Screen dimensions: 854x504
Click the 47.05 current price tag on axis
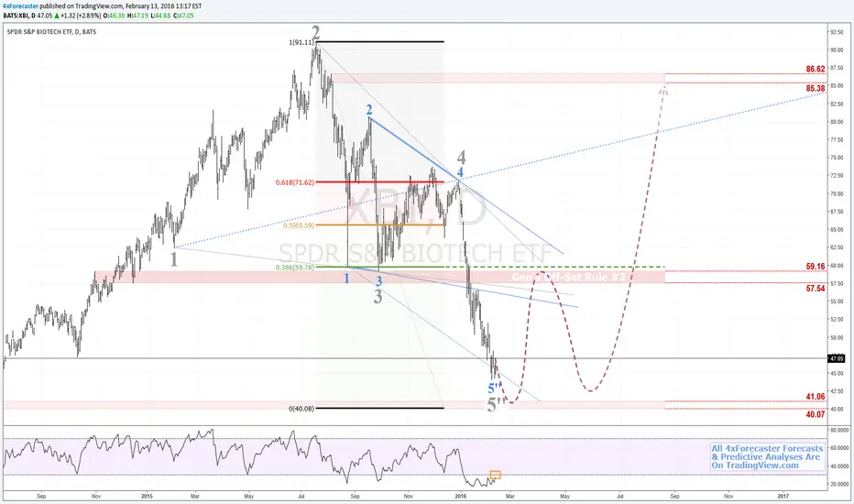coord(836,358)
